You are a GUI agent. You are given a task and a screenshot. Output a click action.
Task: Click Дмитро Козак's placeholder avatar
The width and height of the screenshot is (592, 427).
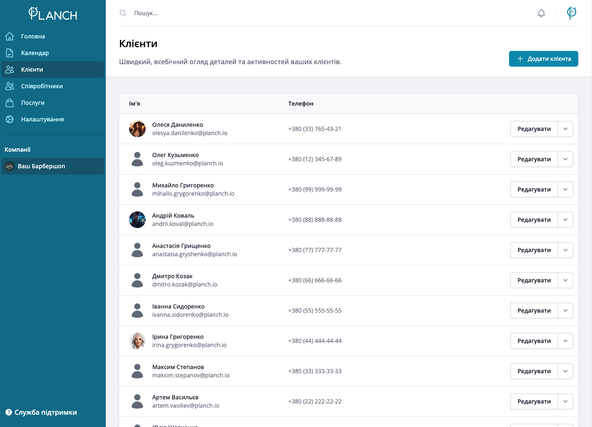pos(137,280)
